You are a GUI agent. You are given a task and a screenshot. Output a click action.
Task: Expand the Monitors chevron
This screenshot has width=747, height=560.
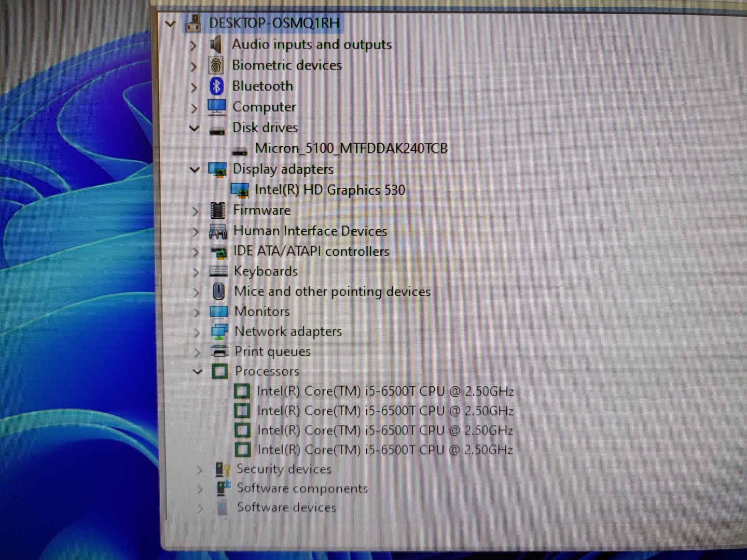[x=197, y=313]
